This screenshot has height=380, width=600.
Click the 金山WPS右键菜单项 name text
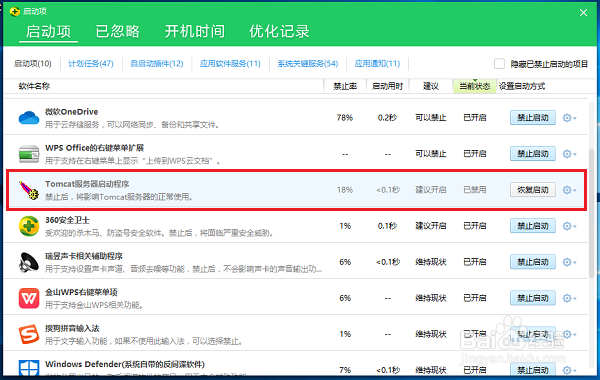[x=81, y=292]
